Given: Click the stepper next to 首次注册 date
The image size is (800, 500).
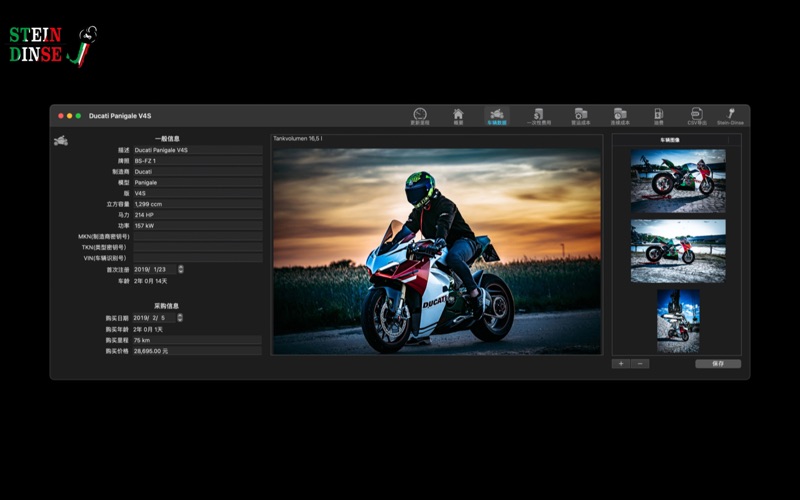Looking at the screenshot, I should point(181,269).
